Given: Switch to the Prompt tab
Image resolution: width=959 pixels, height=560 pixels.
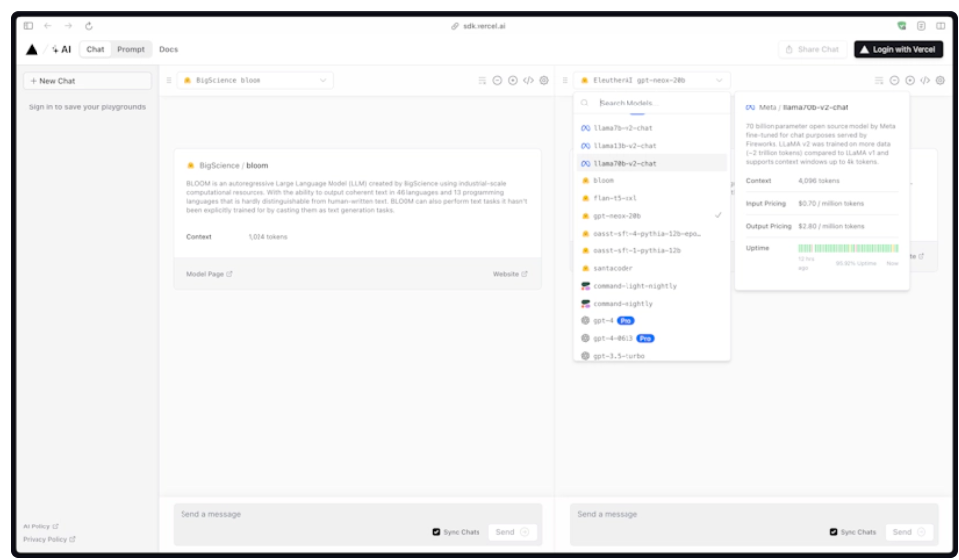Looking at the screenshot, I should click(x=131, y=49).
